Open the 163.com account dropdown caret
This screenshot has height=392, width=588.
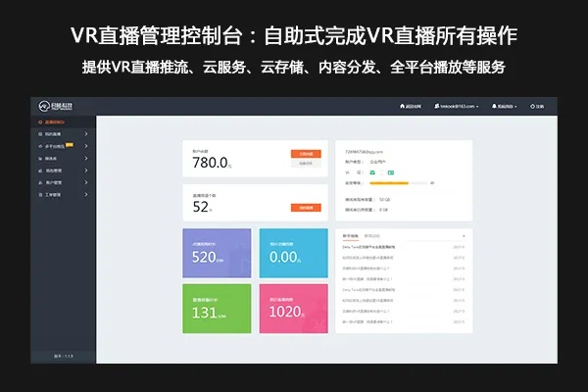(x=477, y=107)
